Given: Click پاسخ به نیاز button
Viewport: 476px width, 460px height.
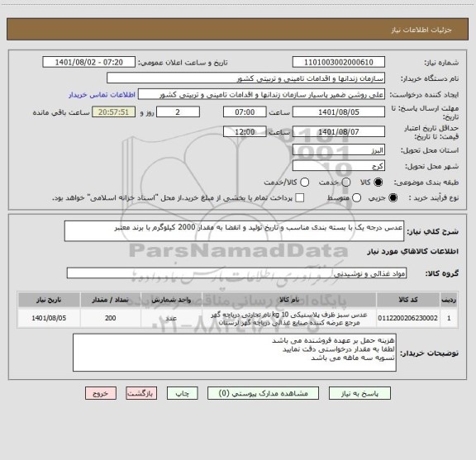Looking at the screenshot, I should (359, 393).
